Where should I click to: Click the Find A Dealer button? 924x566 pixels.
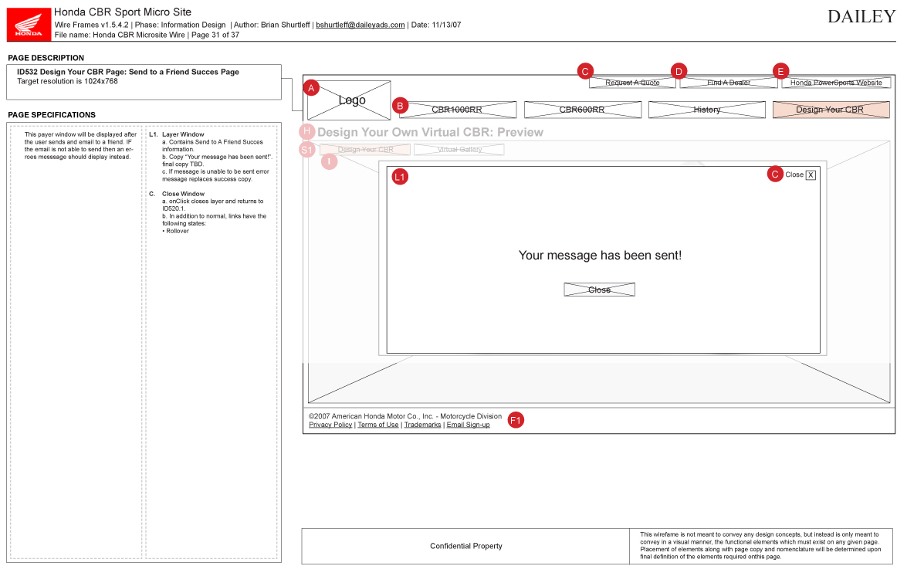729,83
